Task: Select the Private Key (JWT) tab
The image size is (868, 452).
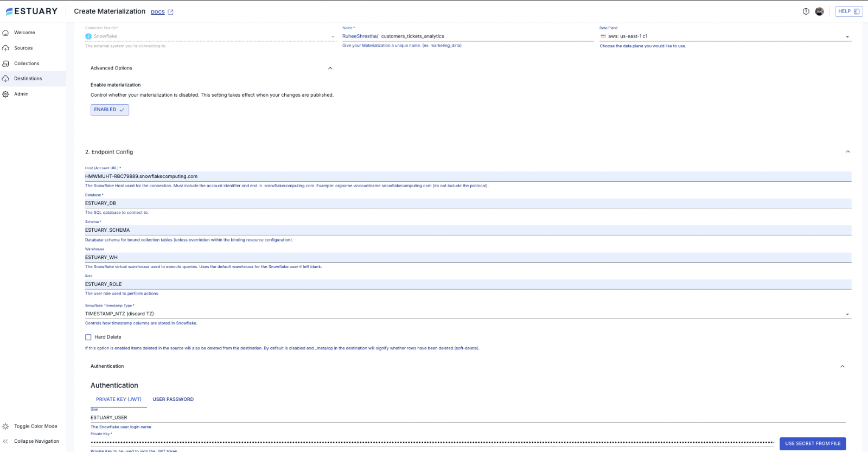Action: pos(119,399)
